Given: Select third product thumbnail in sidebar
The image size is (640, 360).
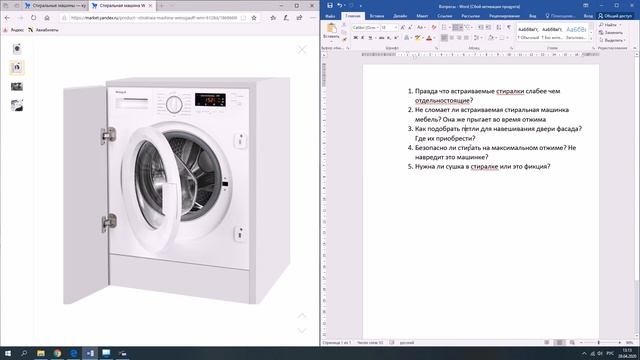Looking at the screenshot, I should click(x=17, y=87).
